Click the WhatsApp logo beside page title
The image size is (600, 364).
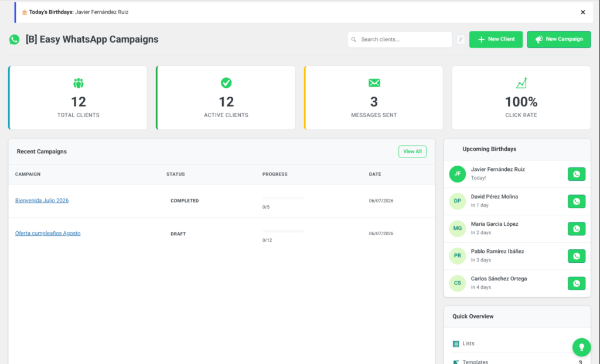click(x=15, y=39)
